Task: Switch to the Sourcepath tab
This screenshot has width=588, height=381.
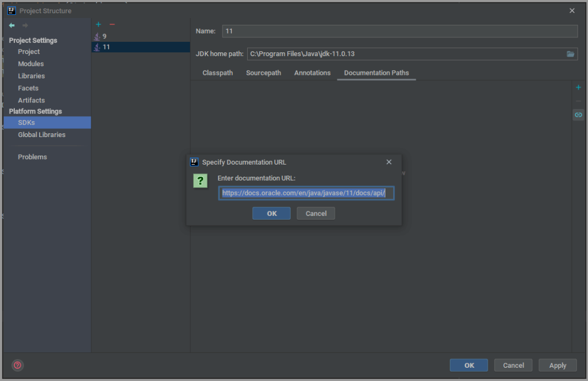Action: [263, 73]
